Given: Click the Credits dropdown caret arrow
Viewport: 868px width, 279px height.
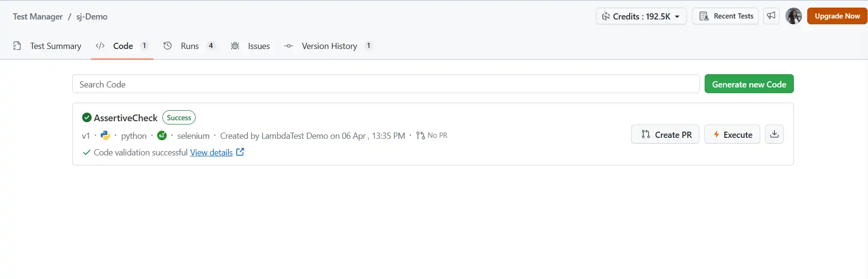Looking at the screenshot, I should click(677, 17).
